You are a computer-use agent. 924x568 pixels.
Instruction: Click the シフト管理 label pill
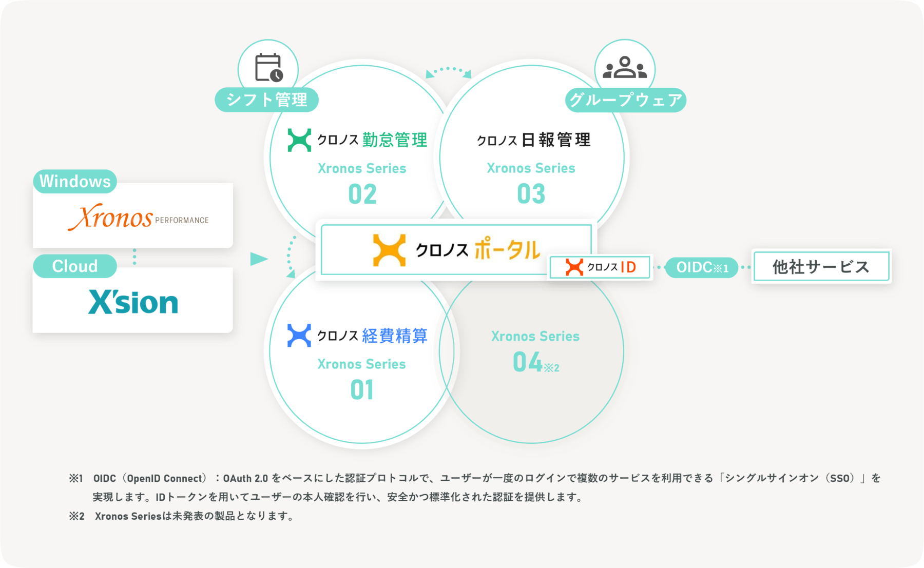266,100
